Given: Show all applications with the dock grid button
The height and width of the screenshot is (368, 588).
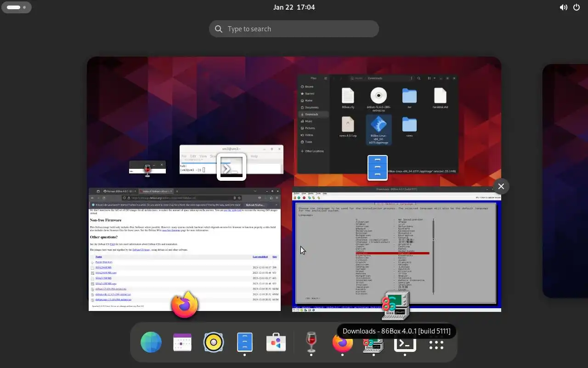Looking at the screenshot, I should pos(436,345).
